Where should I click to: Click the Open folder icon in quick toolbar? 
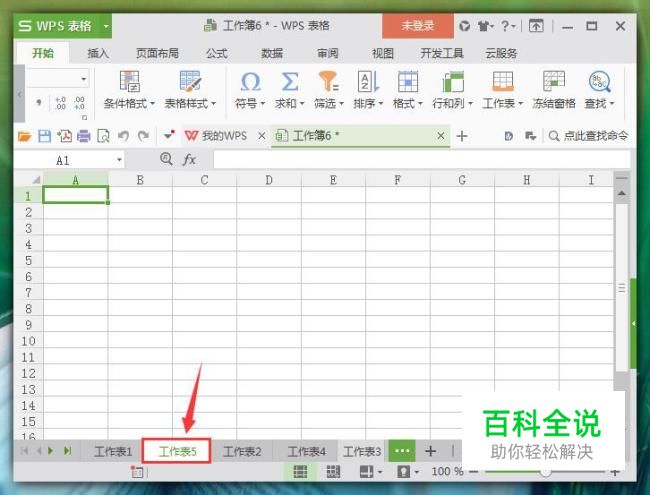24,136
